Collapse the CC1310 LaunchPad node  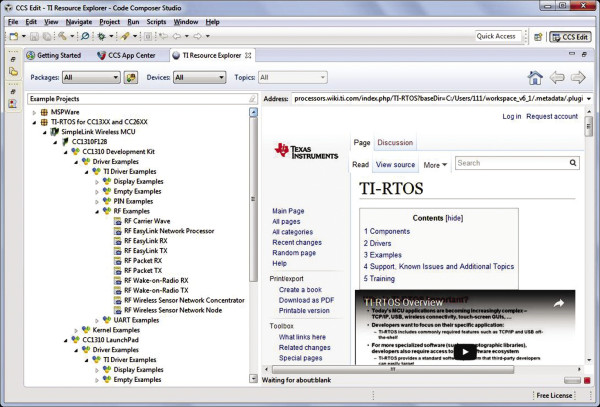point(65,340)
